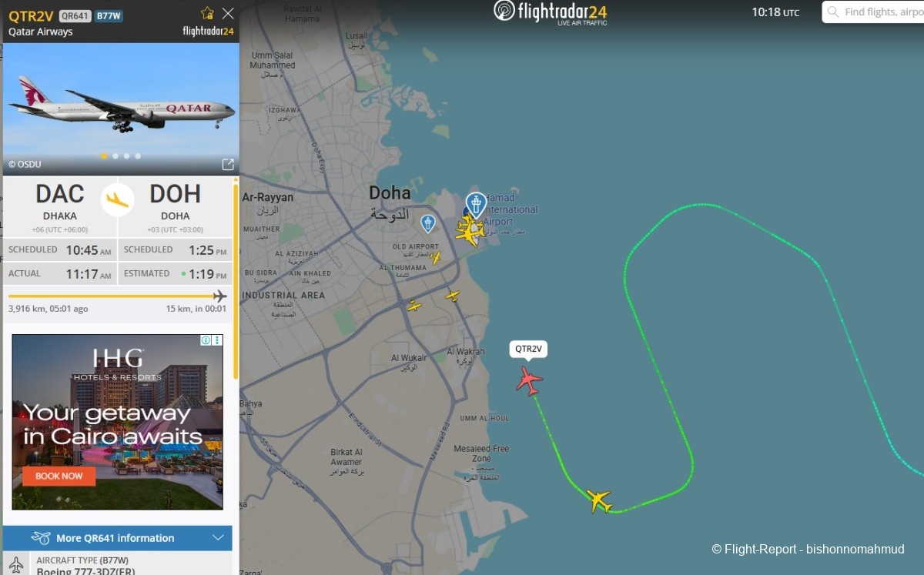Click the ad info icon on IHG advert

click(x=206, y=340)
